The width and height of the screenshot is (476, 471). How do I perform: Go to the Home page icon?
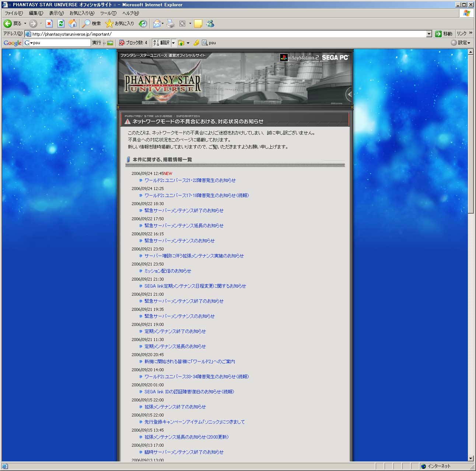73,24
